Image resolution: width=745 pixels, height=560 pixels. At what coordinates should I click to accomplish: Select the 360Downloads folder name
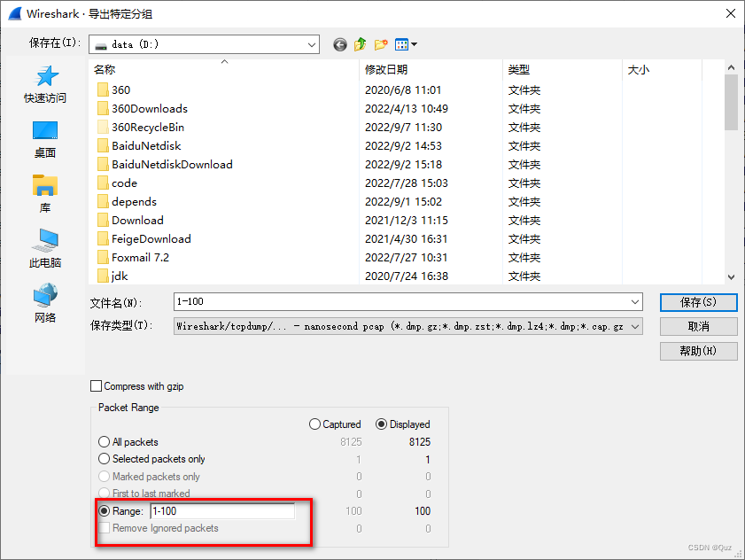[150, 108]
